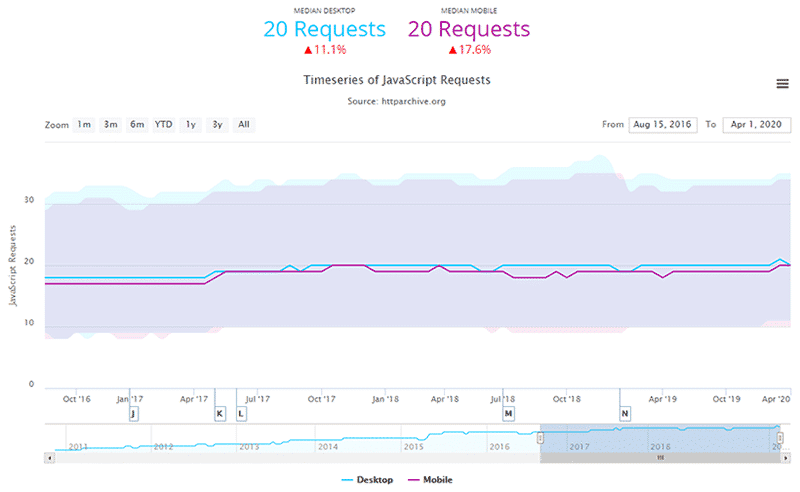Click the scrollbar right arrow
The height and width of the screenshot is (492, 800).
[x=784, y=457]
